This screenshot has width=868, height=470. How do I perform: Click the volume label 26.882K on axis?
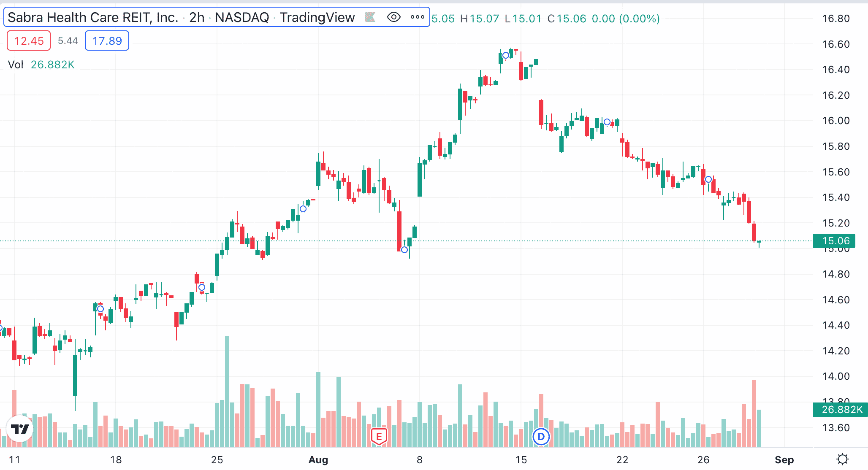pos(840,410)
